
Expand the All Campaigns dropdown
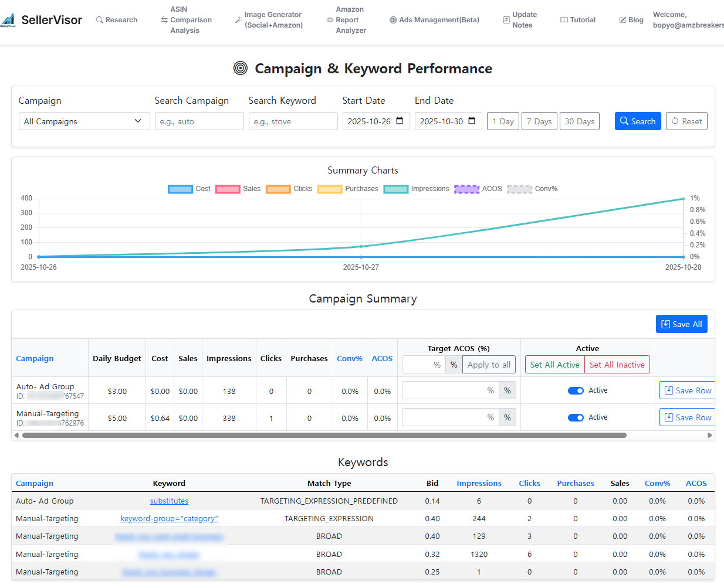pos(84,121)
